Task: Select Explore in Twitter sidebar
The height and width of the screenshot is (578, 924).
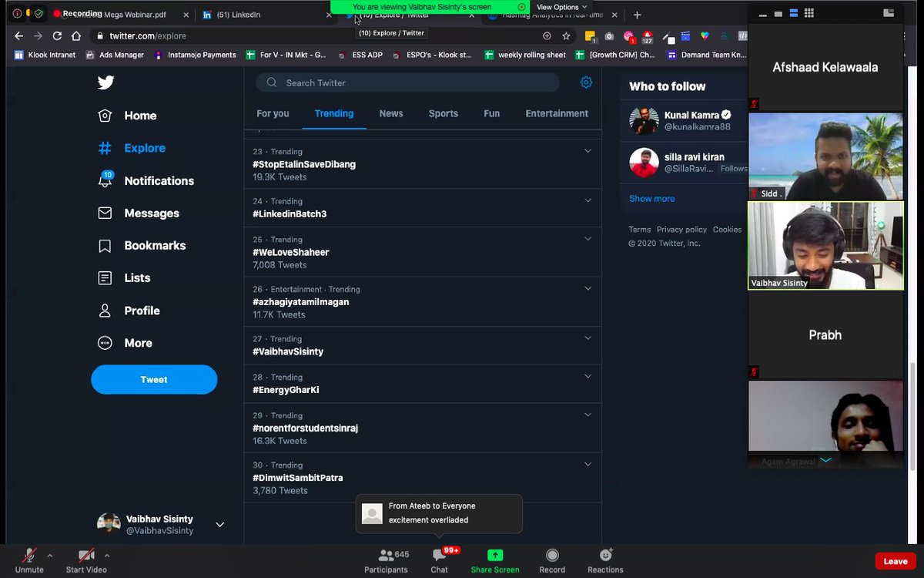Action: (x=132, y=148)
